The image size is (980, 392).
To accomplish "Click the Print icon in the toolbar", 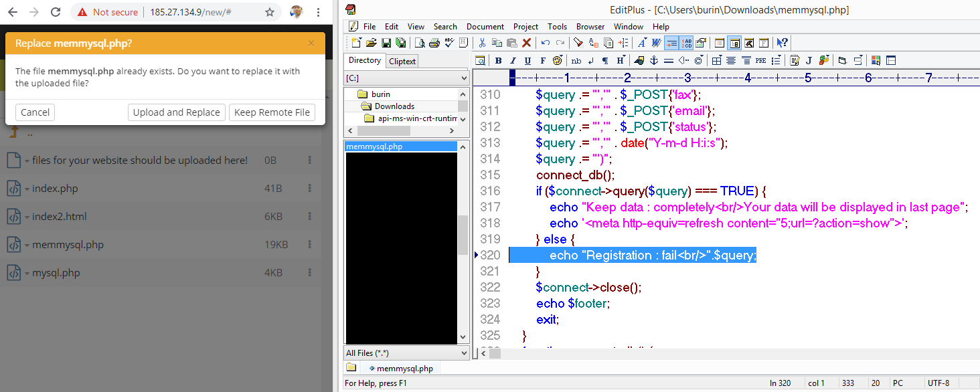I will [434, 43].
